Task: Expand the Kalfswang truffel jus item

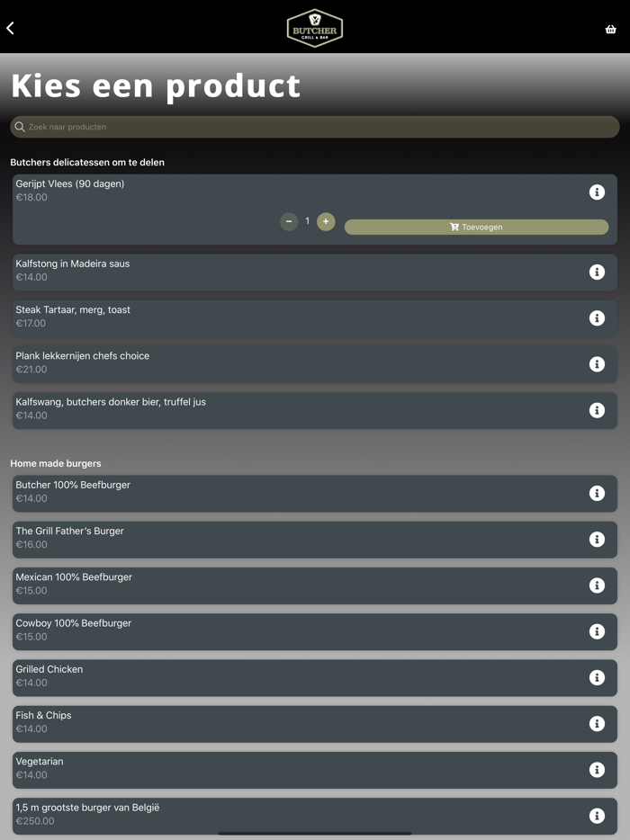Action: tap(270, 408)
